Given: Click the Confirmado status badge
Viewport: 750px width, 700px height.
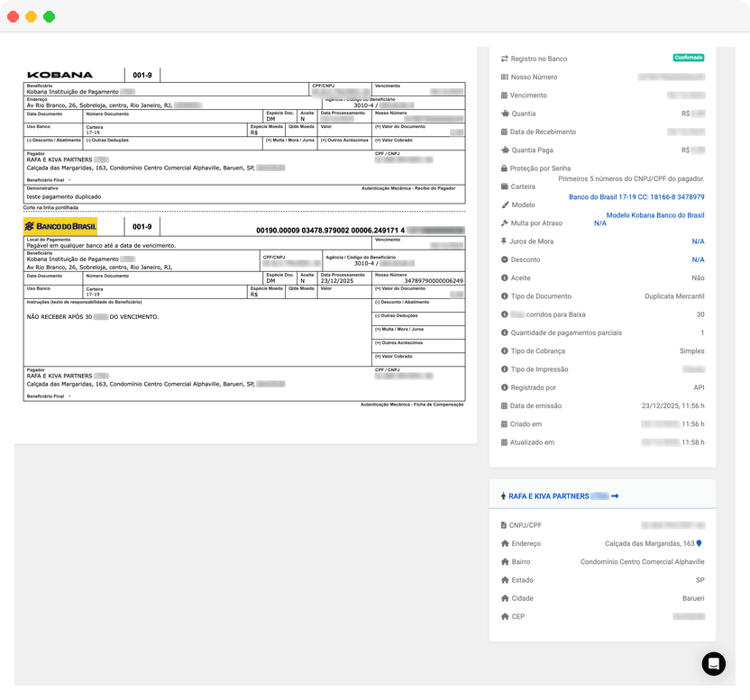Looking at the screenshot, I should coord(688,56).
